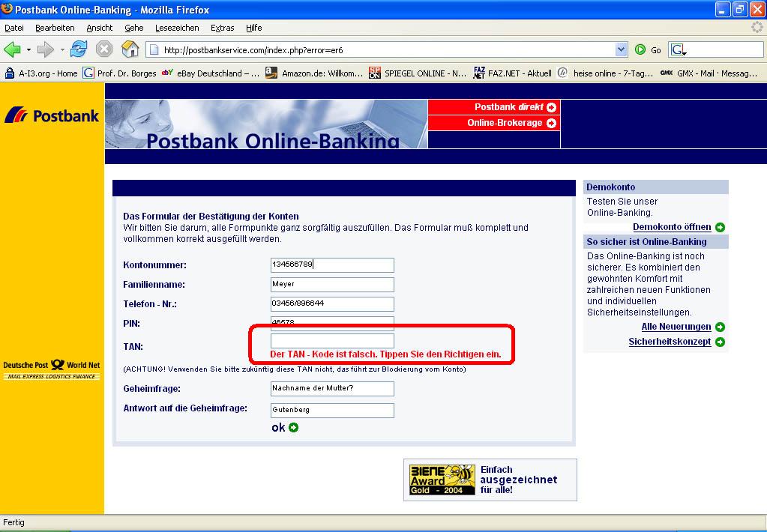The width and height of the screenshot is (767, 532).
Task: Click the Prof. Dr. Borges bookmark icon
Action: [x=88, y=73]
